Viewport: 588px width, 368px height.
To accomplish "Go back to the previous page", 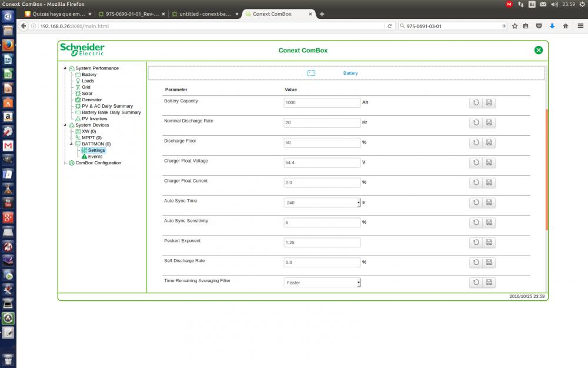I will 24,26.
